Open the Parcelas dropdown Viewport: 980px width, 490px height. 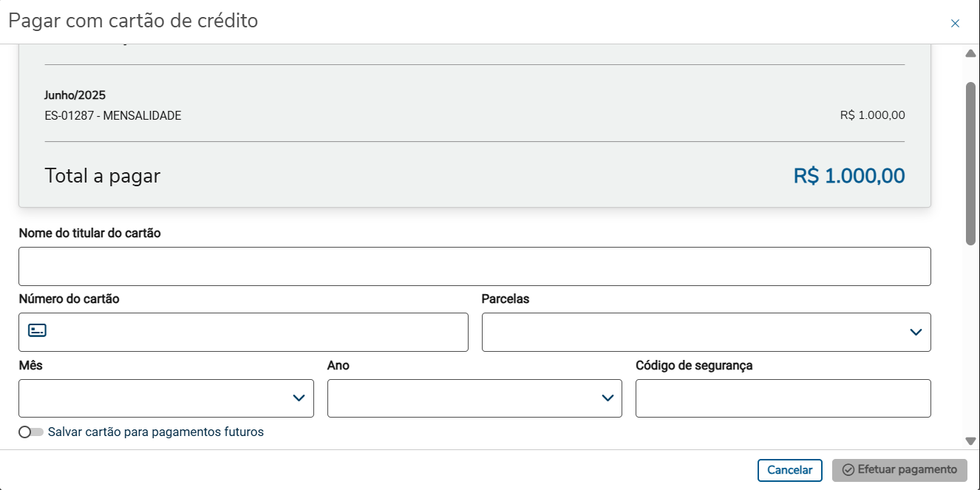(706, 333)
